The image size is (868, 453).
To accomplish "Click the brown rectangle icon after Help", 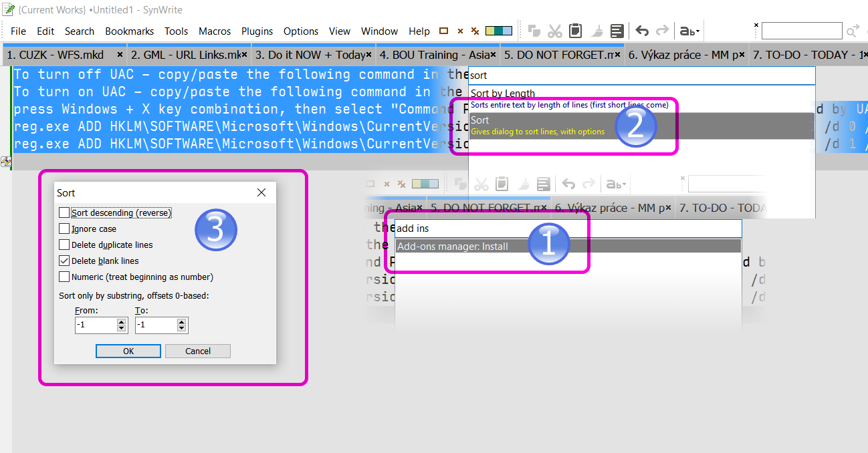I will pyautogui.click(x=443, y=31).
